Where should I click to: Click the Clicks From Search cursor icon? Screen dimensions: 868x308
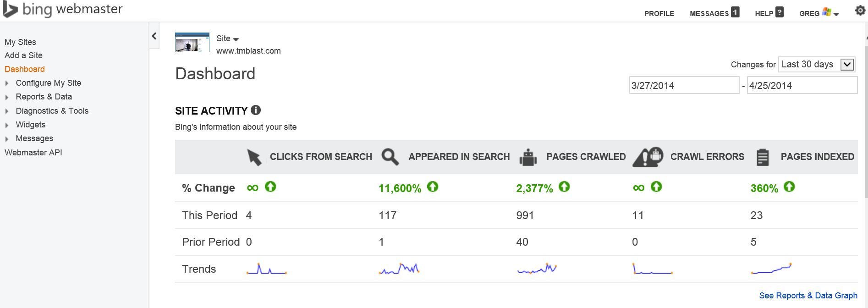point(254,157)
